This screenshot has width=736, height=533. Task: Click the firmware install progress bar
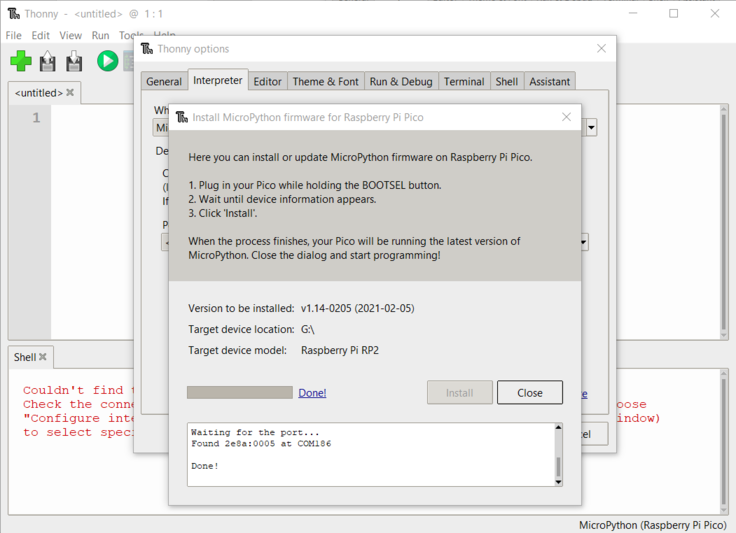(x=240, y=393)
